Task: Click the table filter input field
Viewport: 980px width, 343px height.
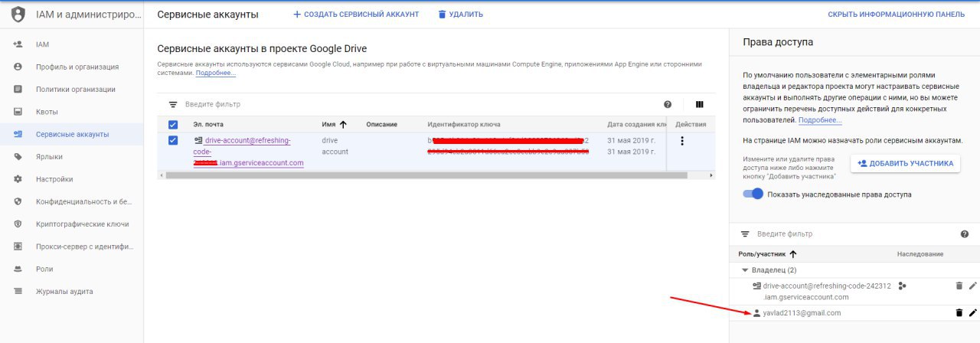Action: [413, 104]
